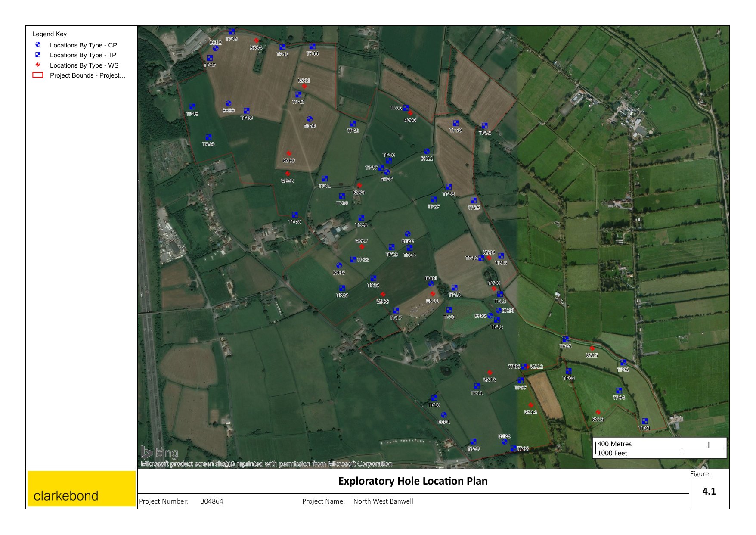Click the project number B04864

pos(211,501)
